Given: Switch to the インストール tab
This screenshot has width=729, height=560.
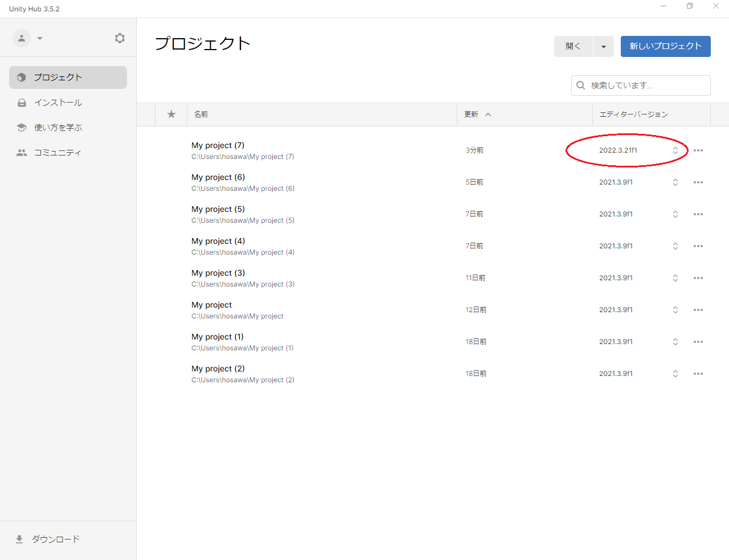Looking at the screenshot, I should pyautogui.click(x=58, y=103).
